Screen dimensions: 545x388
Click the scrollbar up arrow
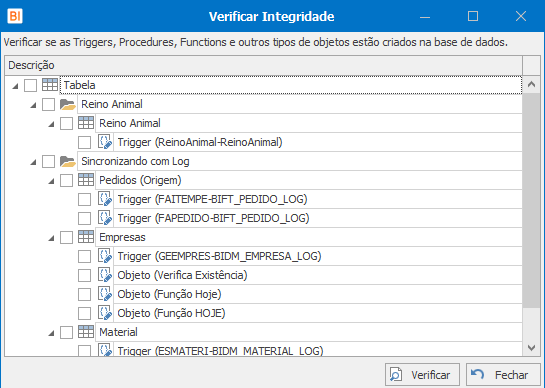531,84
